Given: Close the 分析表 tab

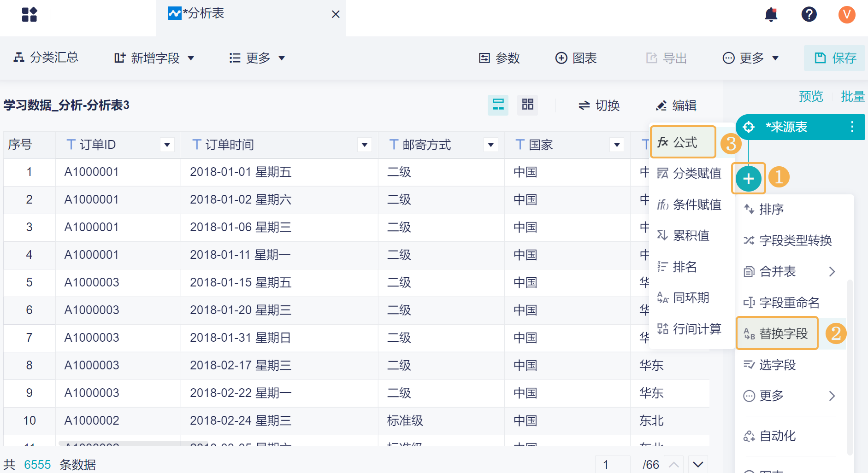Looking at the screenshot, I should 336,14.
